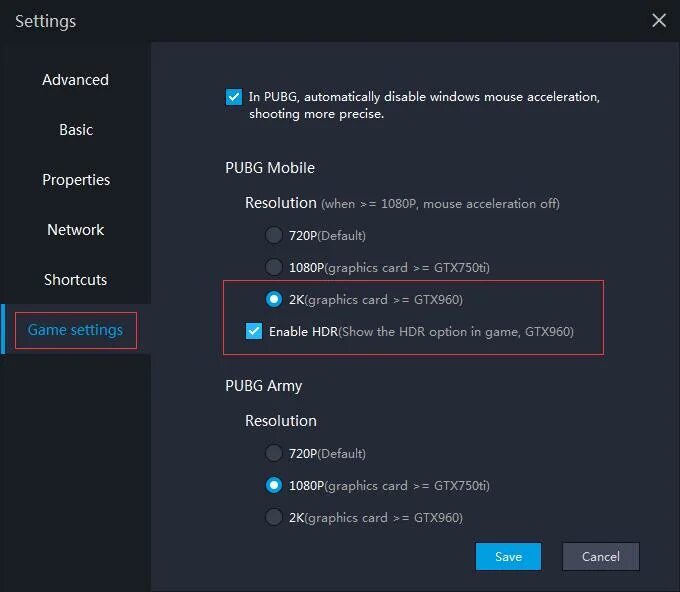Uncheck the disable mouse acceleration checkbox

234,97
